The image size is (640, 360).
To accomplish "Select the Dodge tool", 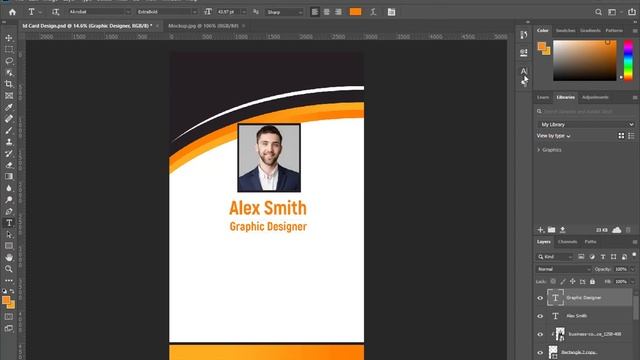I will pos(9,200).
